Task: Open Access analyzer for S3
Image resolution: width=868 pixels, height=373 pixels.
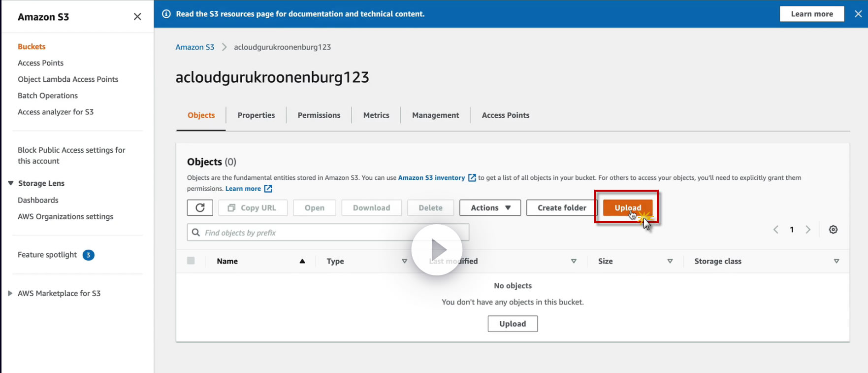Action: [x=56, y=112]
